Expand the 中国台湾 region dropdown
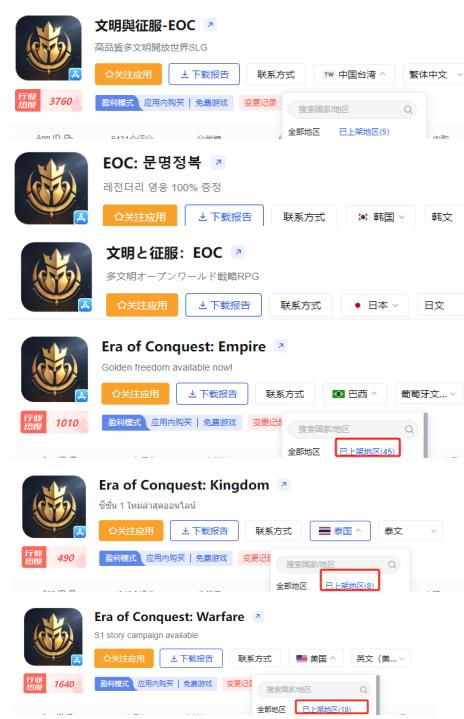 tap(354, 75)
